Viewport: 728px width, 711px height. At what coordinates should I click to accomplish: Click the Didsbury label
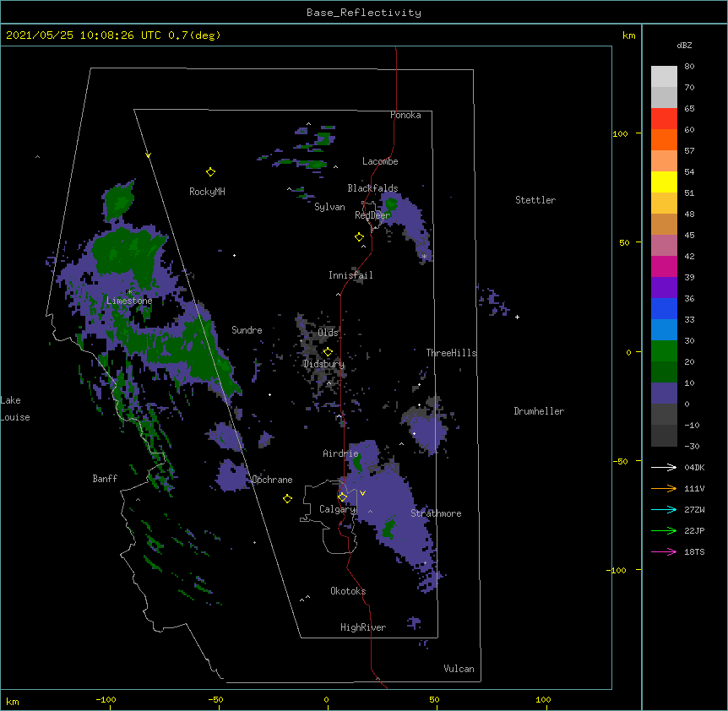point(323,364)
